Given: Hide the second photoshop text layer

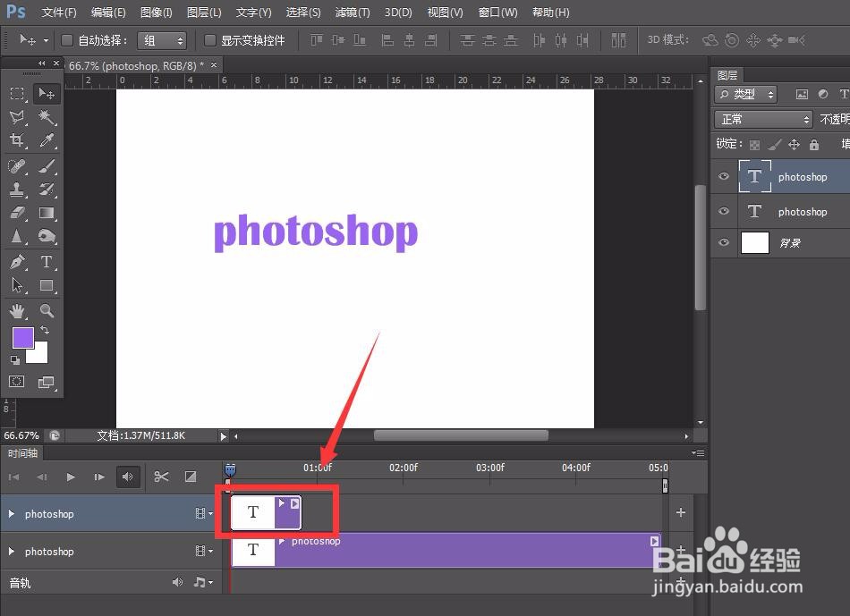Looking at the screenshot, I should (724, 211).
